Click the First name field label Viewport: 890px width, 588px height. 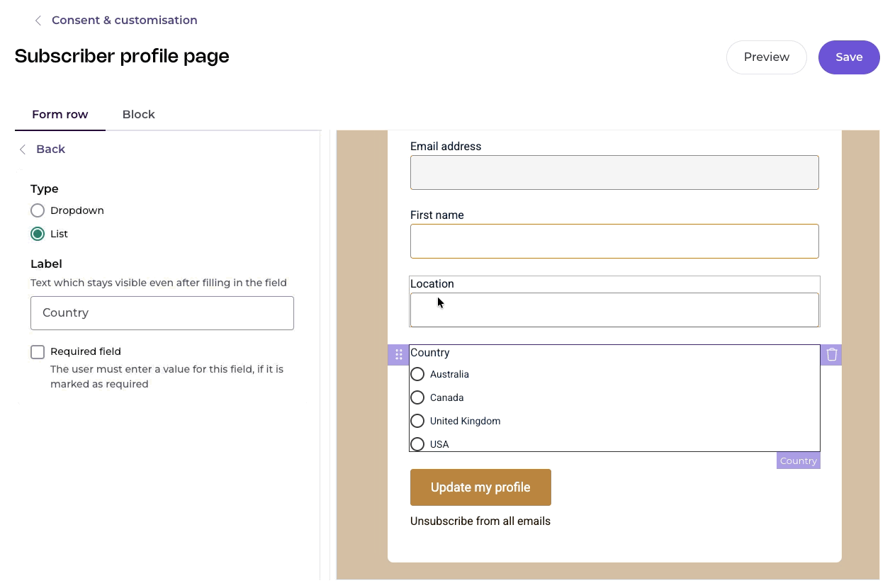click(x=437, y=215)
